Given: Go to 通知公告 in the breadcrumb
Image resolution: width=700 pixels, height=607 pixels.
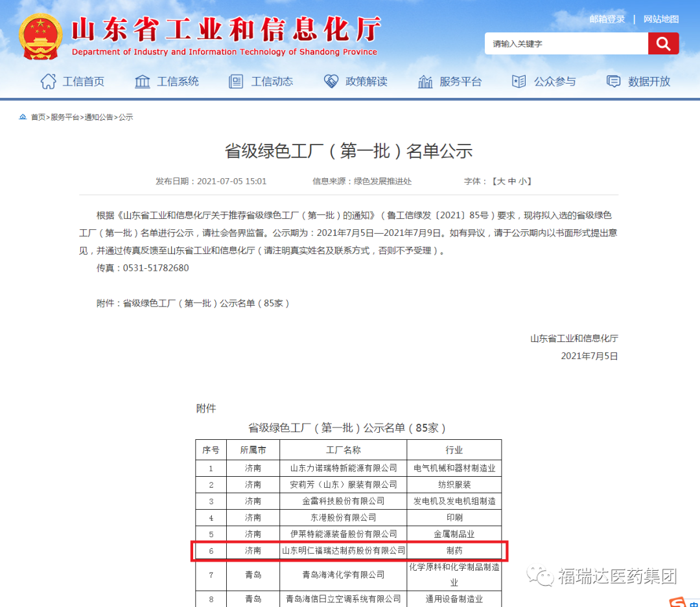Looking at the screenshot, I should coord(99,117).
